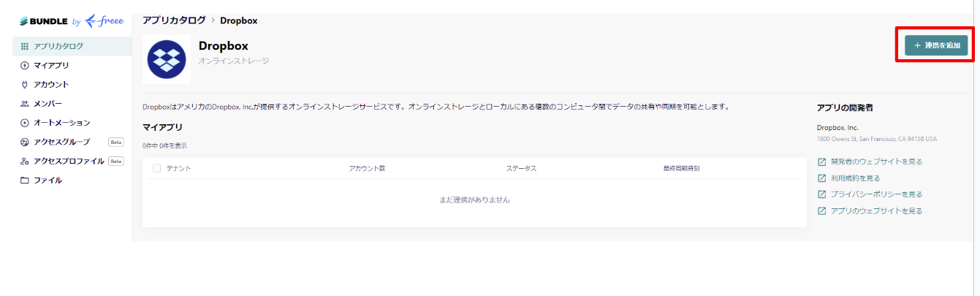Click the アプリカタログ grid icon

point(25,46)
